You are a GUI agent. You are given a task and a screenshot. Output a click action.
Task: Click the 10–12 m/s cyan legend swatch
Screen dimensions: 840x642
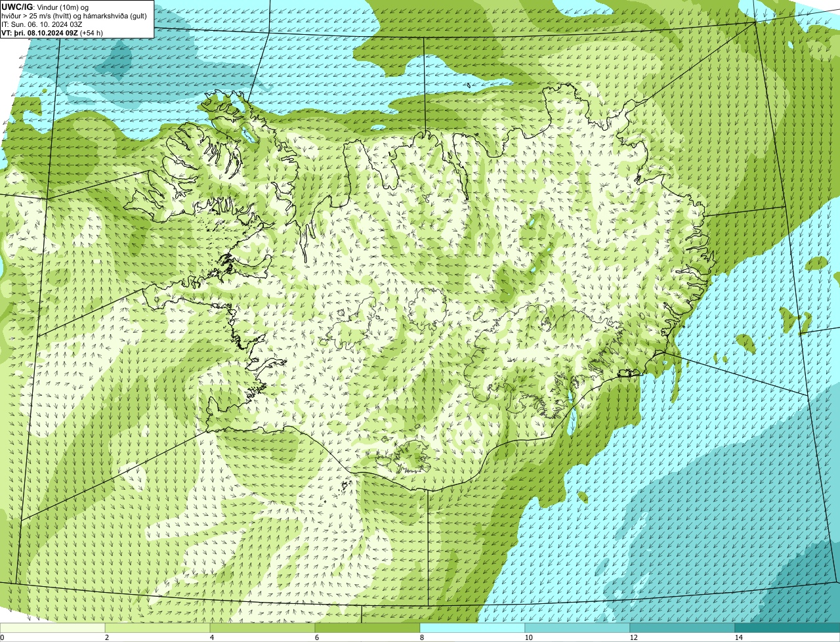point(577,628)
